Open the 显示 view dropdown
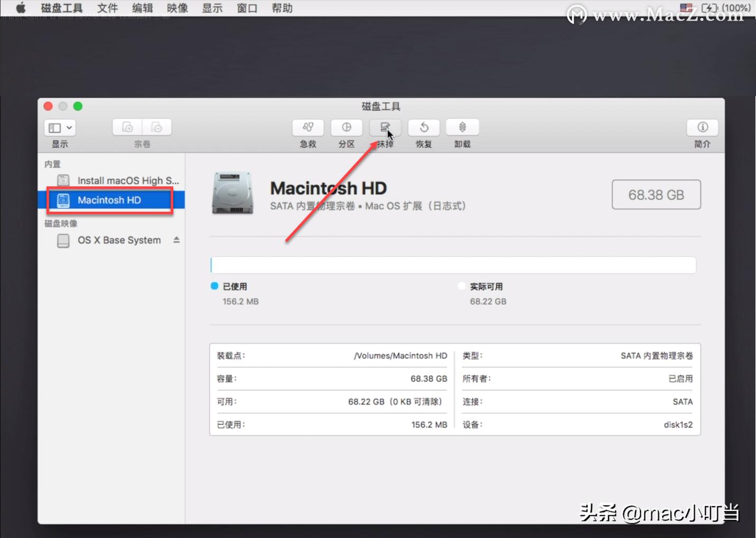The image size is (756, 538). click(x=59, y=127)
